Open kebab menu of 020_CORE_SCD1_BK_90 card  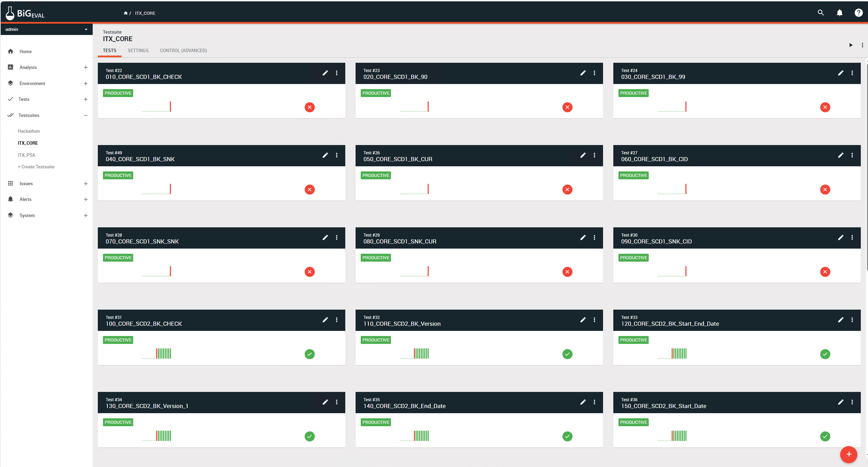594,73
